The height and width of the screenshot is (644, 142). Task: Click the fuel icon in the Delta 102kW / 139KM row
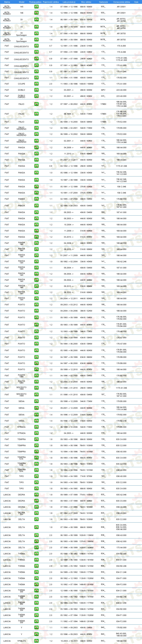click(x=36, y=535)
